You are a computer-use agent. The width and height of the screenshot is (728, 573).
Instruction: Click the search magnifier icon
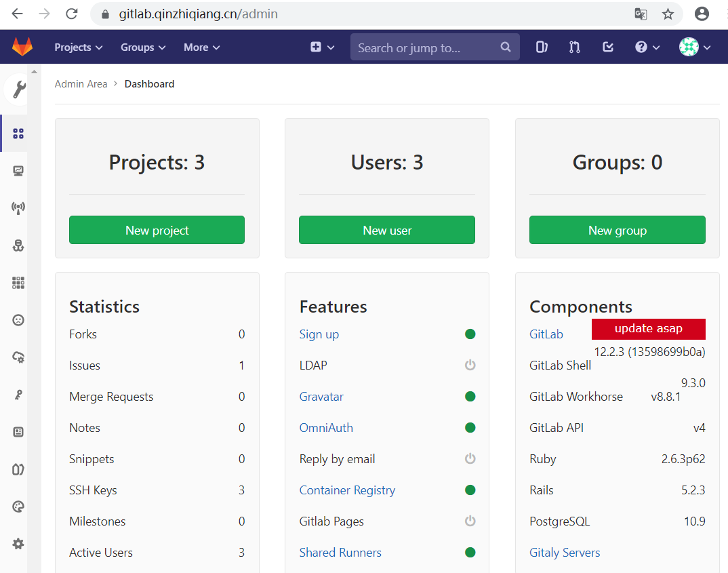point(506,47)
